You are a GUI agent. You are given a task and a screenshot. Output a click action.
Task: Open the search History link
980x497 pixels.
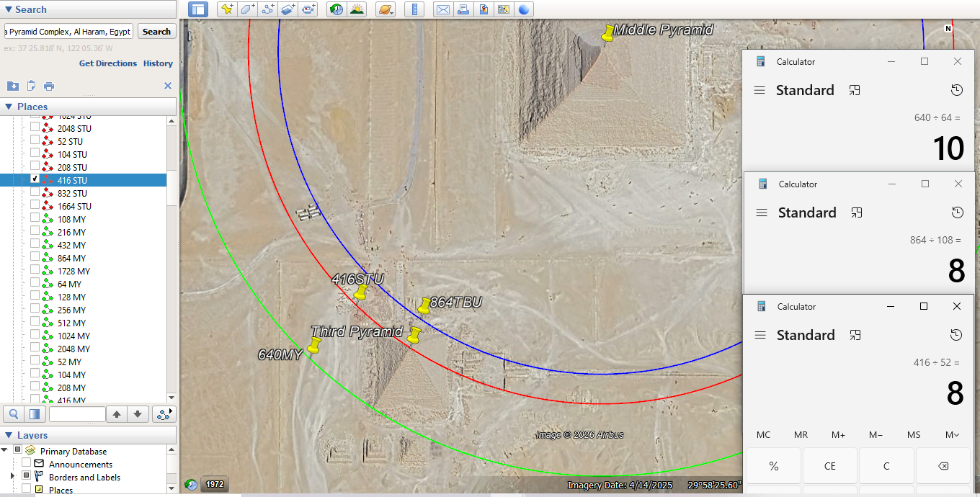pyautogui.click(x=158, y=63)
